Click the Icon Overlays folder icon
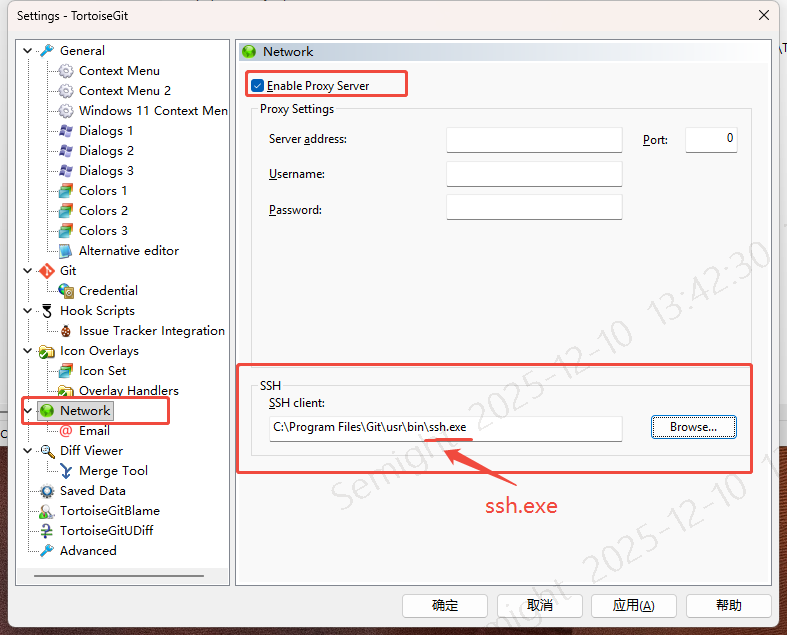787x635 pixels. [x=47, y=351]
